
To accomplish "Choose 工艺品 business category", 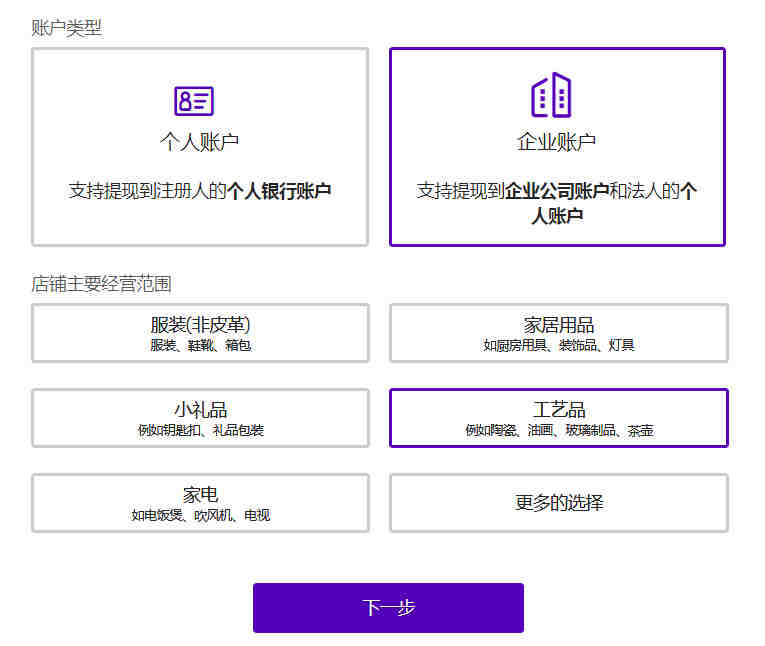I will coord(559,418).
